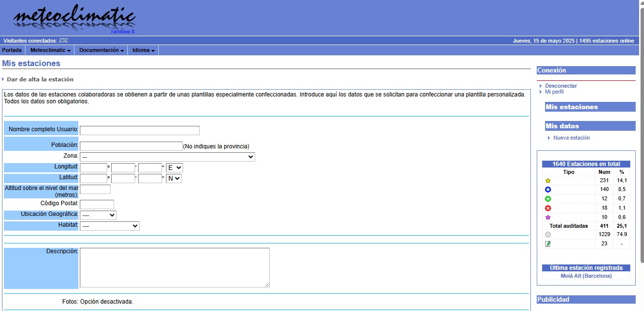Open the Moià Alt (Barcelona) station link
Screen dimensions: 644x311
(x=586, y=276)
